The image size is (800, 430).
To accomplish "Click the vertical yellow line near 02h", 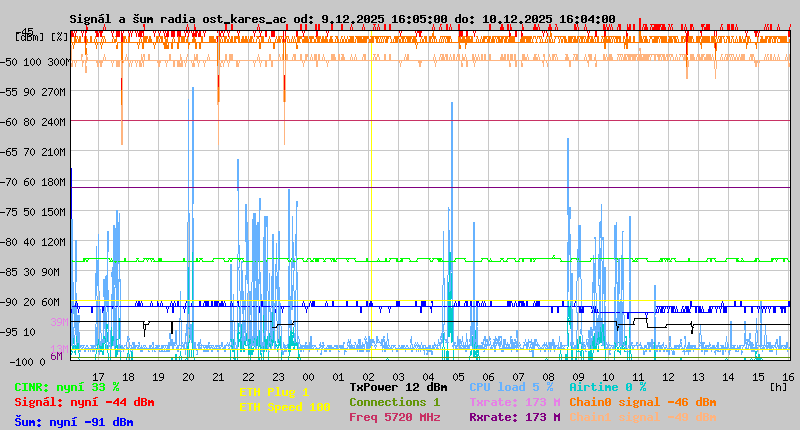I will click(x=371, y=194).
